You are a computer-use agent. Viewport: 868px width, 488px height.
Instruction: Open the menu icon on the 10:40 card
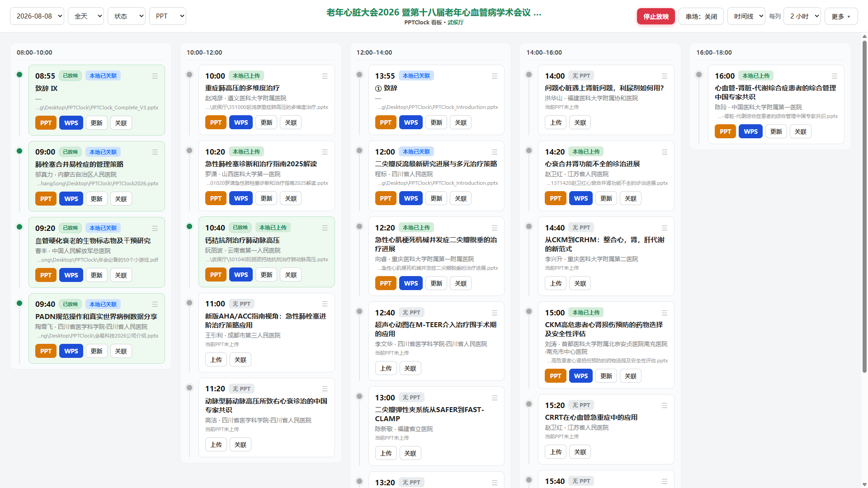tap(325, 228)
